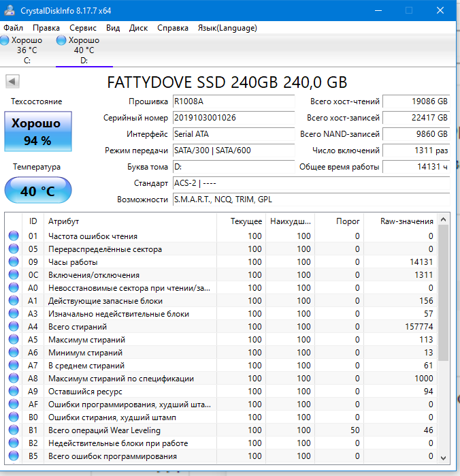Click status orb for attribute 01 read errors
Screen dimensions: 460x476
pyautogui.click(x=14, y=236)
